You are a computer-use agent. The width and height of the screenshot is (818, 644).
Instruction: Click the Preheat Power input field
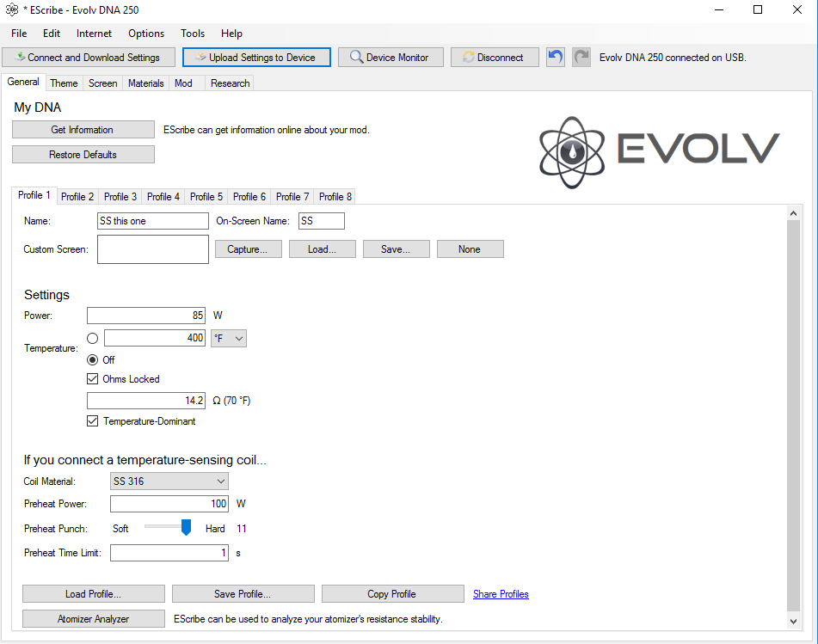169,504
